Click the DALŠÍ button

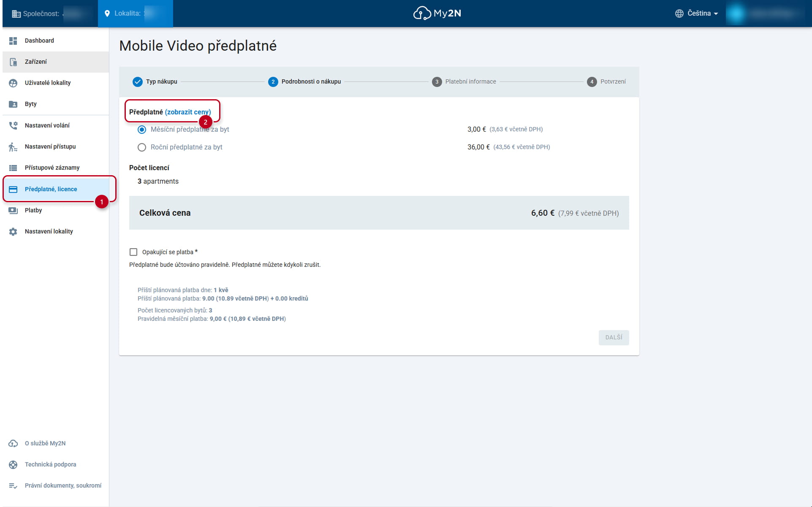click(x=614, y=337)
